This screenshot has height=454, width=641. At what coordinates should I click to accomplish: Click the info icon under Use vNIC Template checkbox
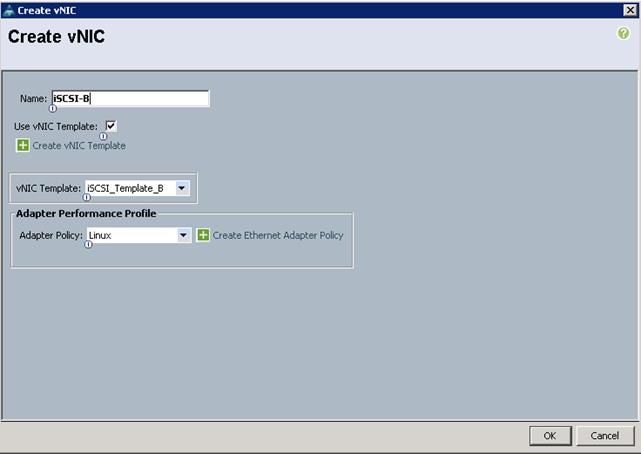pyautogui.click(x=103, y=136)
